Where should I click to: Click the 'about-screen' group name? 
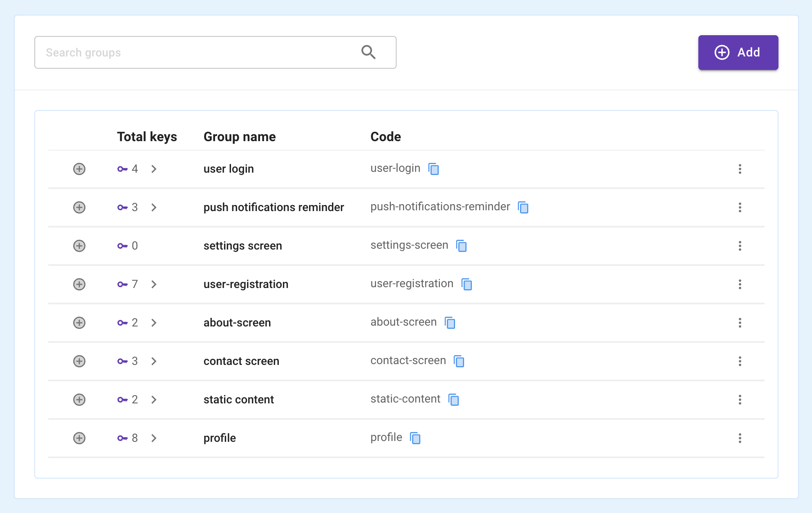point(237,323)
